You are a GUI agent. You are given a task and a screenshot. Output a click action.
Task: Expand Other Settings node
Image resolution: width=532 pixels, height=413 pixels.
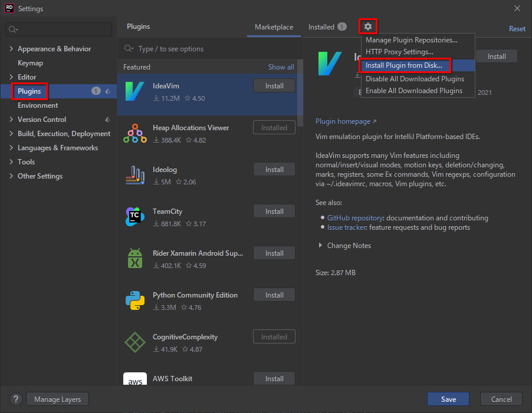11,176
